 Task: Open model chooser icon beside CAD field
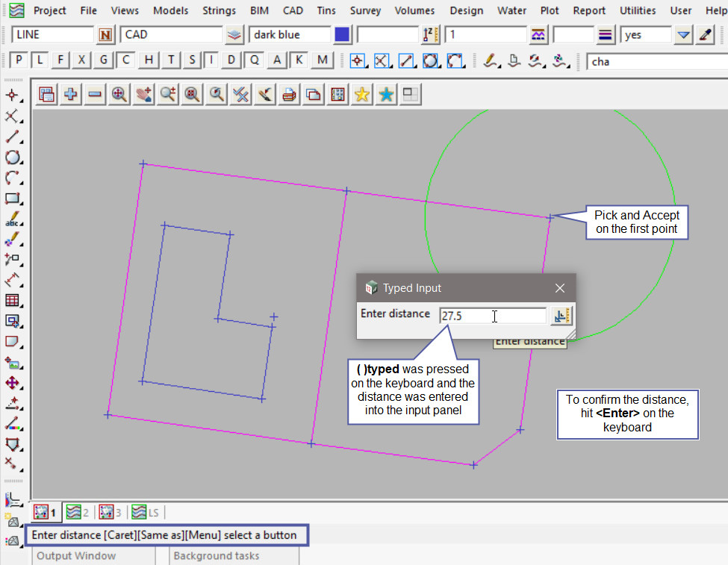coord(234,35)
